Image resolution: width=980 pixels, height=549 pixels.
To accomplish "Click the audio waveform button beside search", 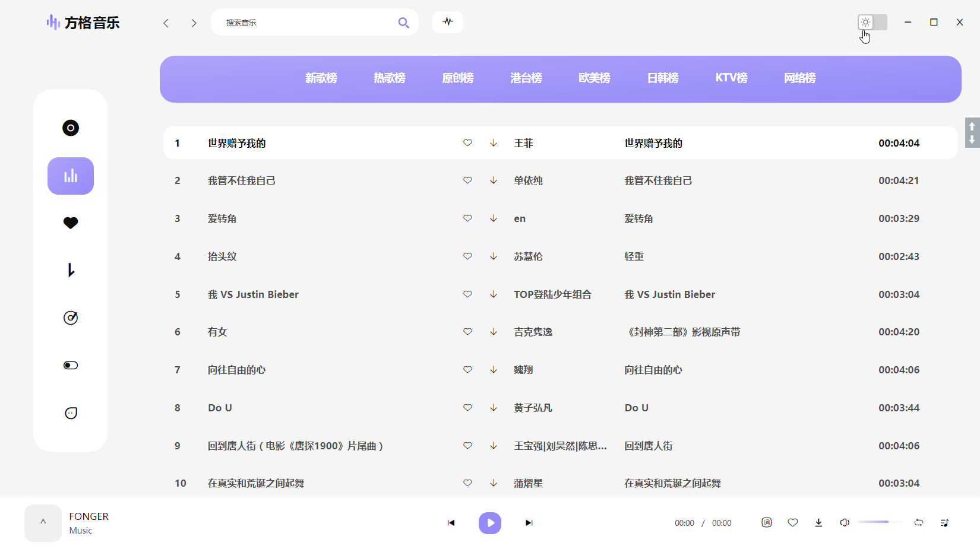I will 448,22.
